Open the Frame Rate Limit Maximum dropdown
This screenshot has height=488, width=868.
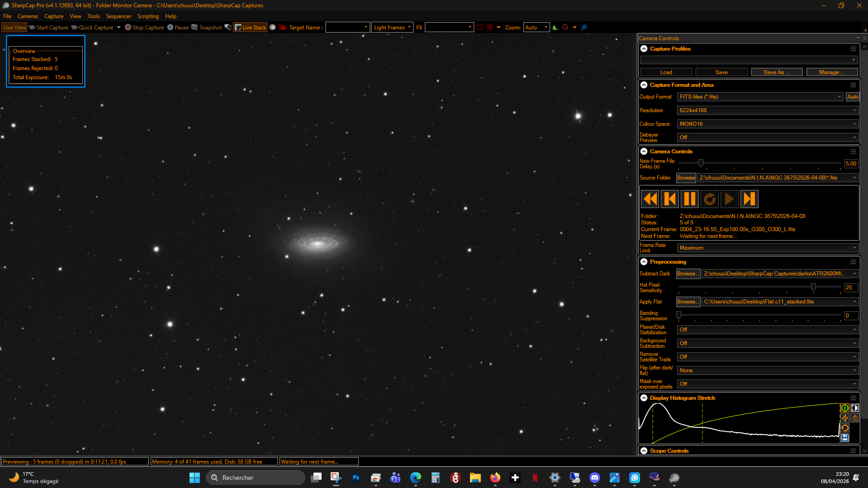pyautogui.click(x=768, y=248)
